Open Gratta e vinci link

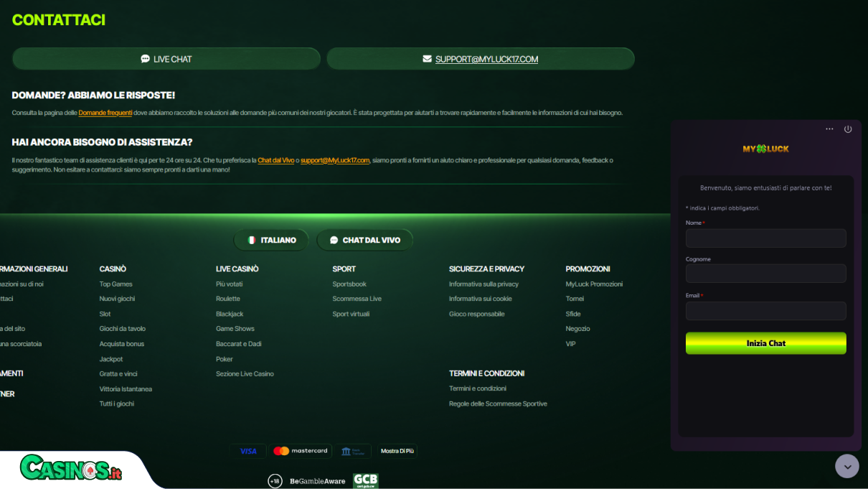[118, 373]
